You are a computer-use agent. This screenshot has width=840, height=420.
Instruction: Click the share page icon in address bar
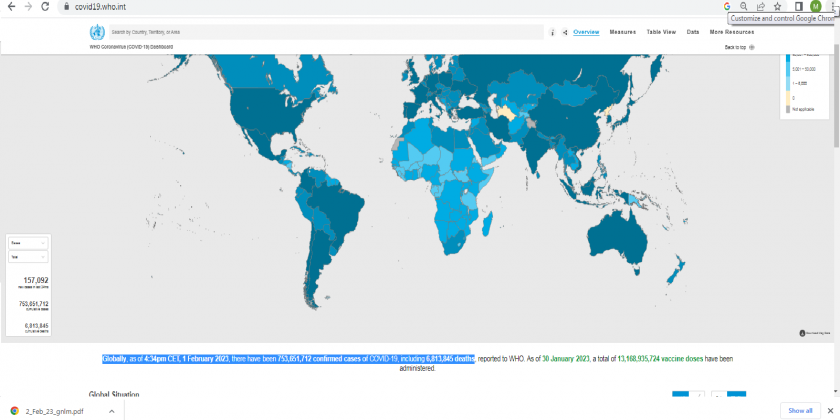tap(760, 6)
